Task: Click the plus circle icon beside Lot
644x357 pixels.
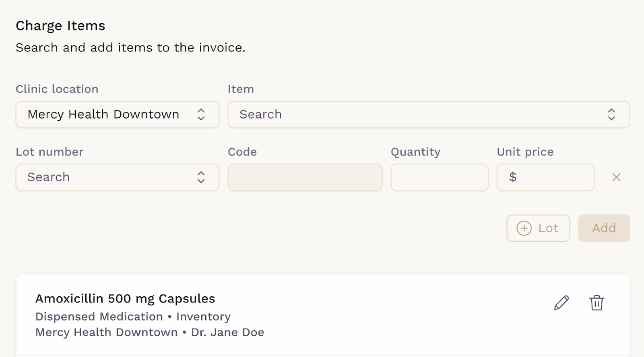Action: 524,228
